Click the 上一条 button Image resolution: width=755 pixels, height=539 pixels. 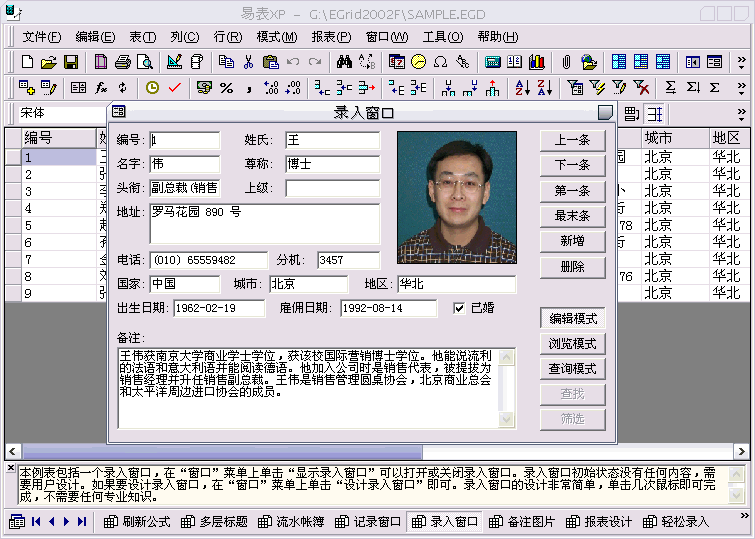coord(573,140)
